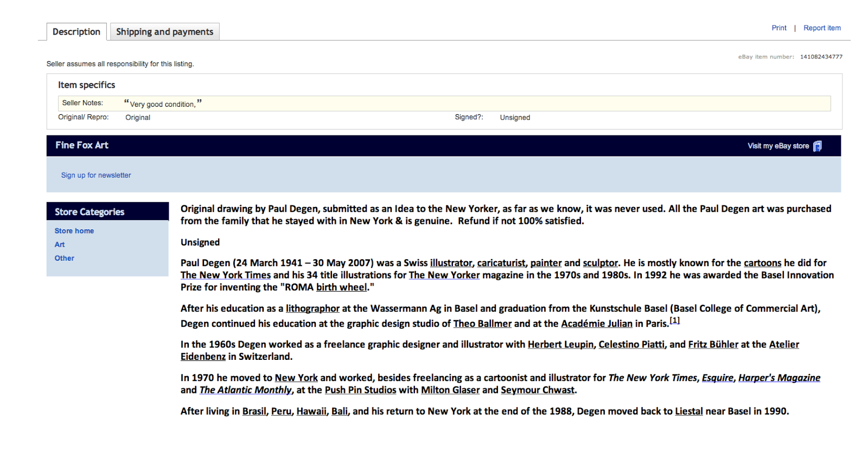Open The New York Times link
868x452 pixels.
click(226, 275)
